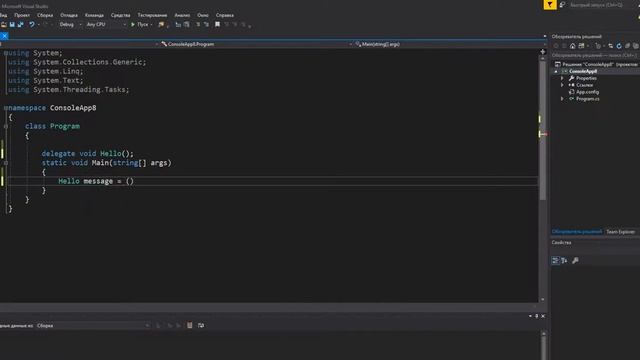The height and width of the screenshot is (360, 640).
Task: Click the bookmark icon in the toolbar
Action: pyautogui.click(x=218, y=24)
